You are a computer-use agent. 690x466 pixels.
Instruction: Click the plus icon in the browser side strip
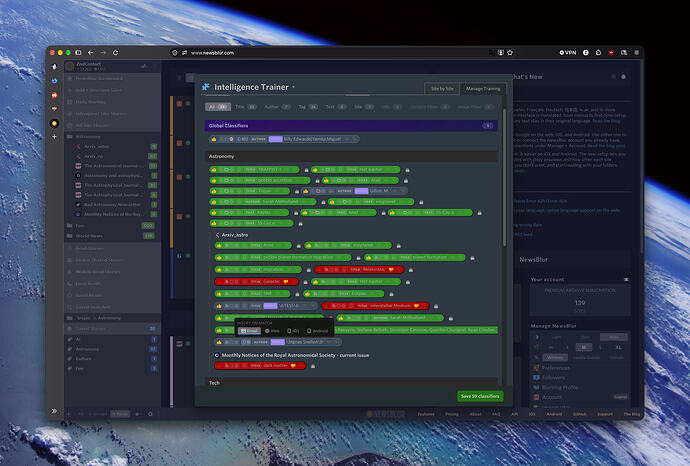coord(54,137)
